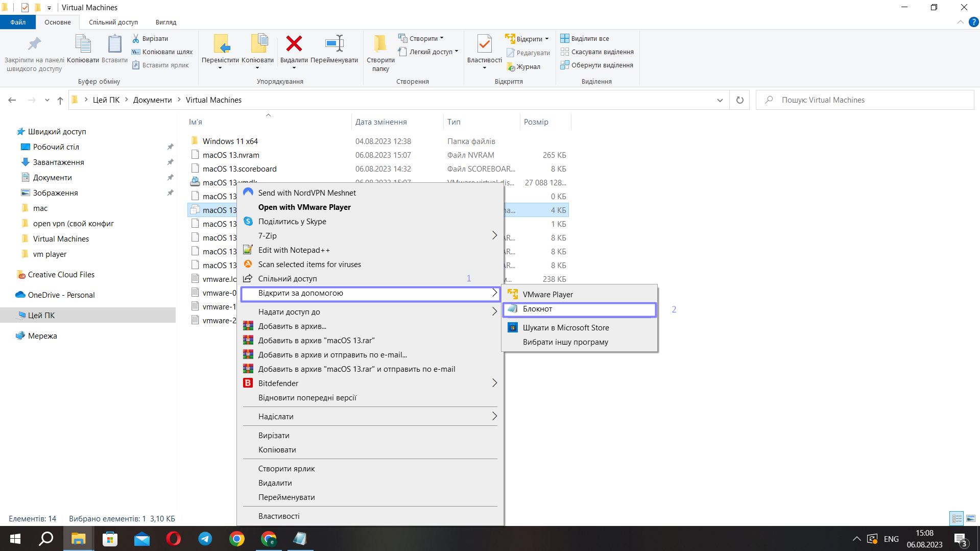Screen dimensions: 980x551
Task: Click Копіювати шлях in the ribbon
Action: [162, 52]
